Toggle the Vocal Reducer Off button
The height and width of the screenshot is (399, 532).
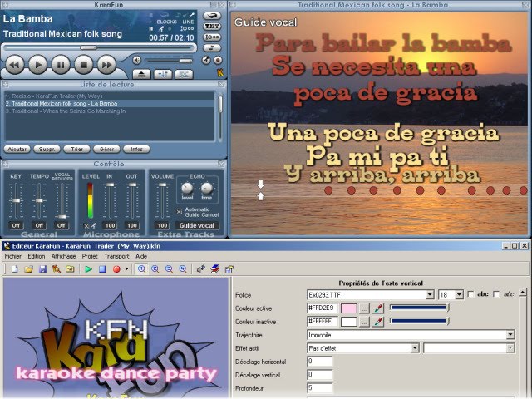[x=61, y=225]
